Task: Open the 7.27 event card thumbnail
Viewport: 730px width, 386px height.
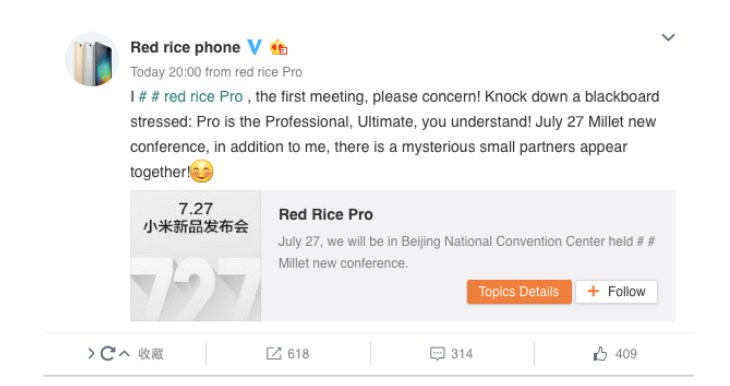Action: pyautogui.click(x=196, y=256)
